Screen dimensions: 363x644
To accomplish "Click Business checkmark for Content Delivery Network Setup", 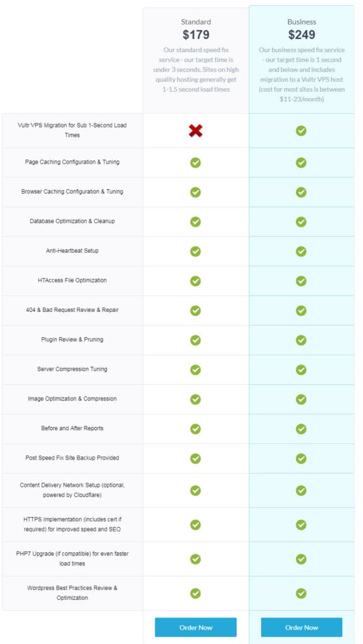I will pos(301,491).
